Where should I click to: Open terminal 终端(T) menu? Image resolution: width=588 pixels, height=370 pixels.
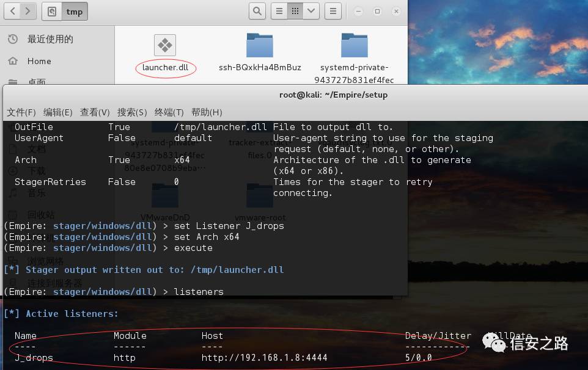click(169, 112)
